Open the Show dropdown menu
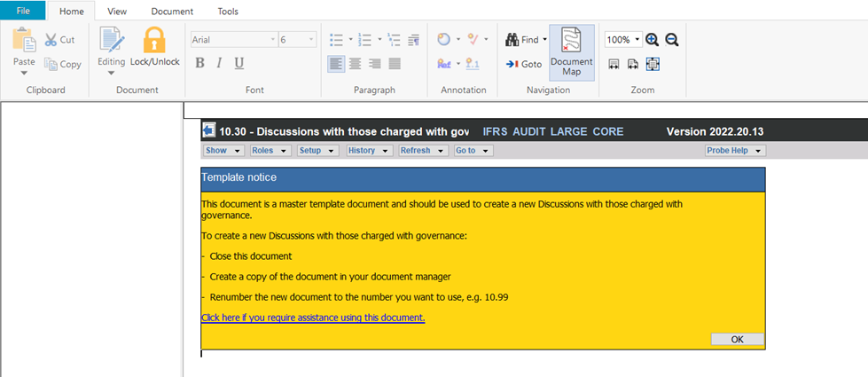The height and width of the screenshot is (377, 868). (x=223, y=151)
